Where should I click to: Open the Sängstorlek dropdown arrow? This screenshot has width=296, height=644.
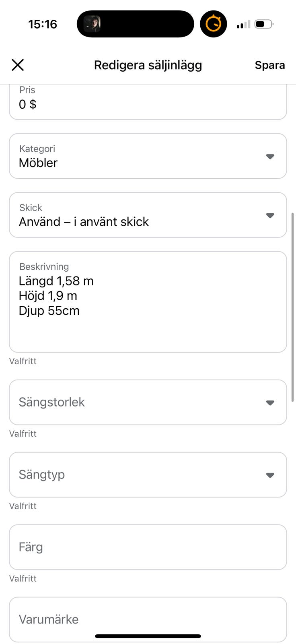[x=270, y=402]
